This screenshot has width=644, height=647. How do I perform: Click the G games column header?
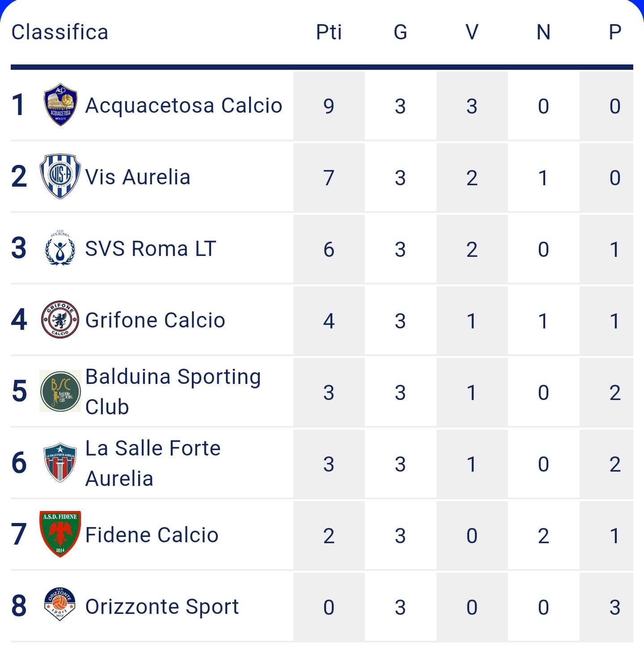[400, 32]
